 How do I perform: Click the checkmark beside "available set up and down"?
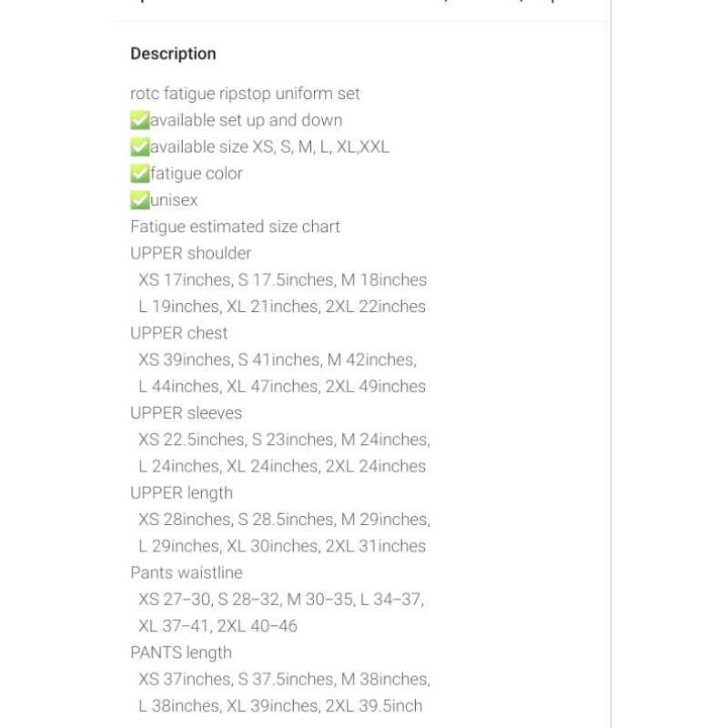(x=140, y=120)
